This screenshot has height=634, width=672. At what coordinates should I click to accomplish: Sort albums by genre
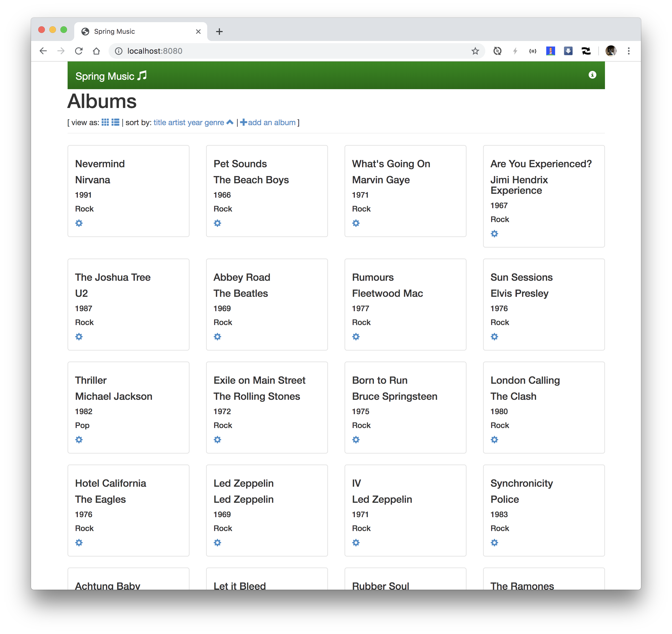coord(214,123)
